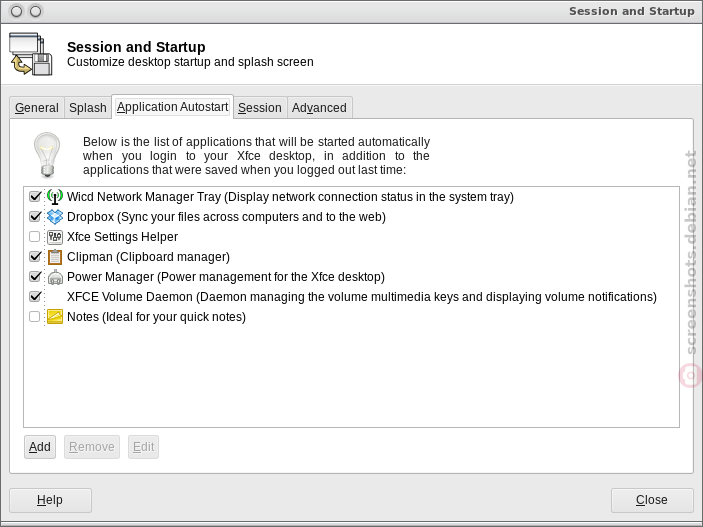The image size is (703, 527).
Task: Select the Clipman (Clipboard manager) list row
Action: coord(351,257)
